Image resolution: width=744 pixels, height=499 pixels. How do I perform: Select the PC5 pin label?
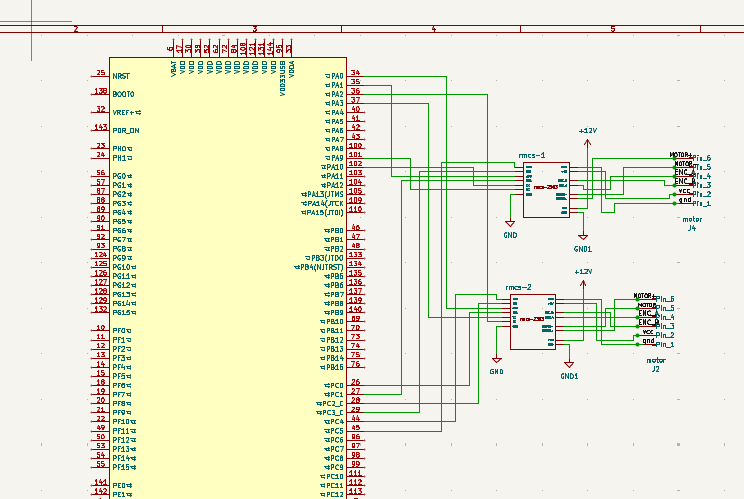coord(334,431)
